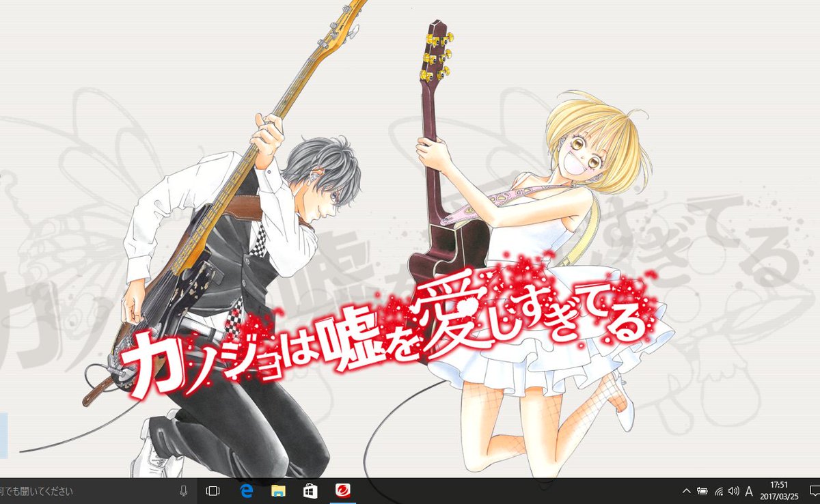Switch IME input mode 'A' indicator
The image size is (820, 504).
pos(750,491)
